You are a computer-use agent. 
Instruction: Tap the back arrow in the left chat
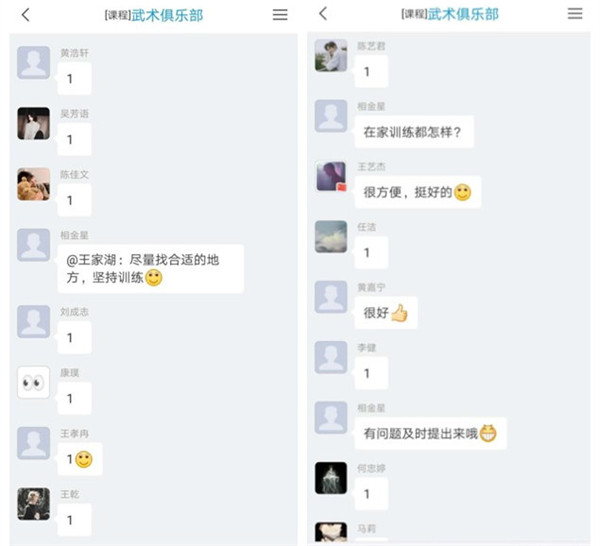coord(26,15)
